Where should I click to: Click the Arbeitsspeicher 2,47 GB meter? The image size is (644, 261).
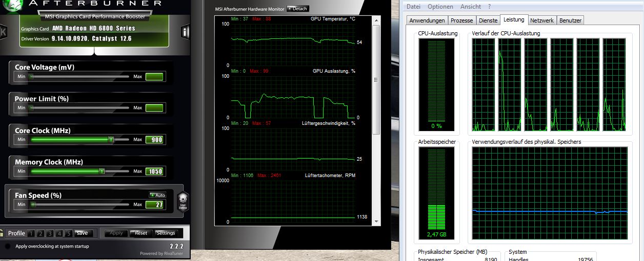(x=436, y=193)
